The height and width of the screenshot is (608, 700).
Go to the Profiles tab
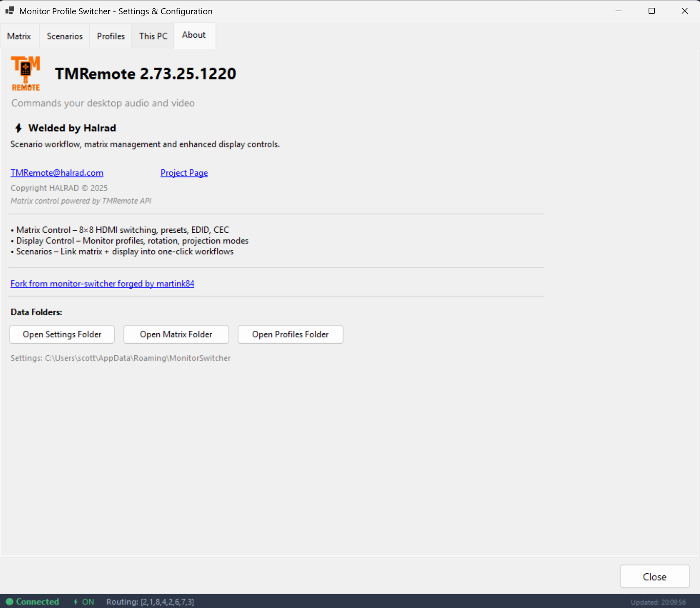[111, 36]
